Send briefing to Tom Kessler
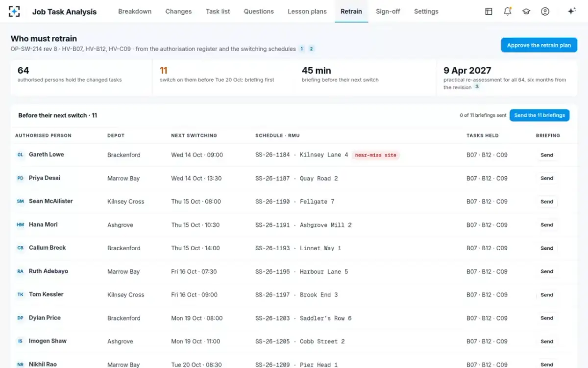588x368 pixels. click(547, 295)
